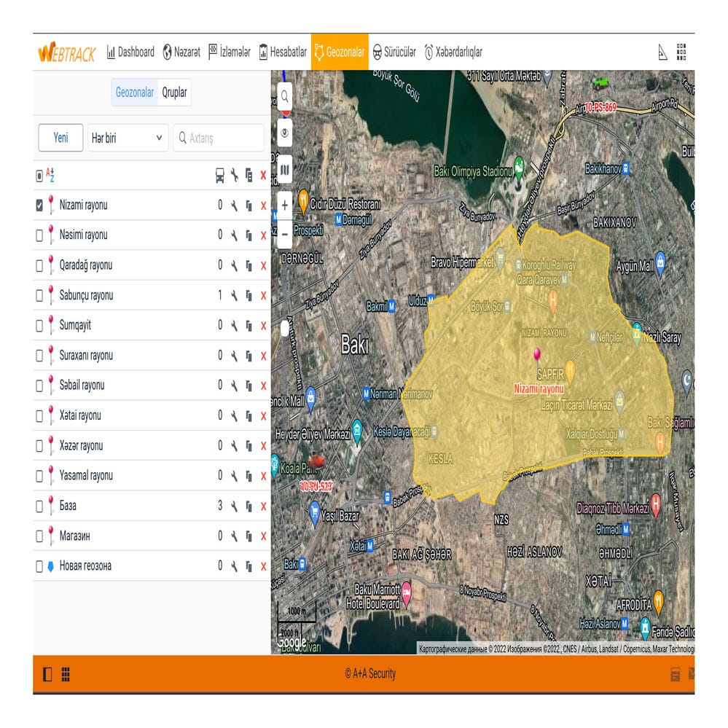Screen dimensions: 728x728
Task: Click the eye visibility button on map
Action: click(x=284, y=133)
